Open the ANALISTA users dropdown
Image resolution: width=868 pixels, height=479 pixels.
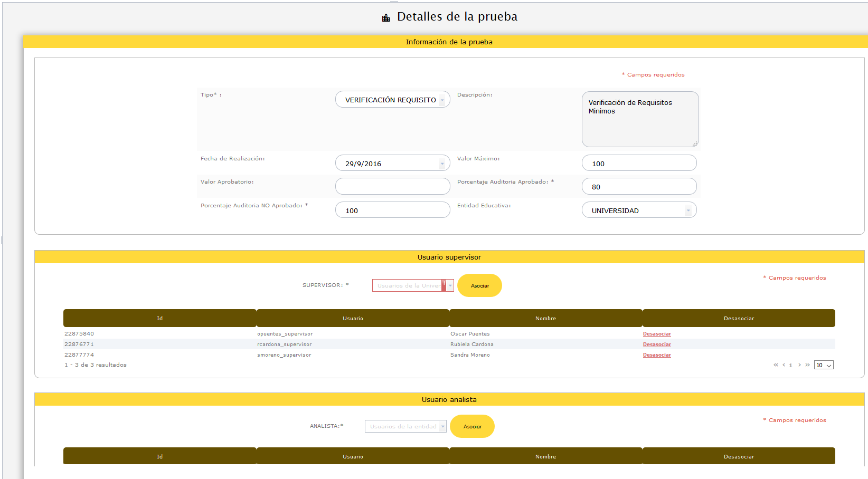pos(405,426)
